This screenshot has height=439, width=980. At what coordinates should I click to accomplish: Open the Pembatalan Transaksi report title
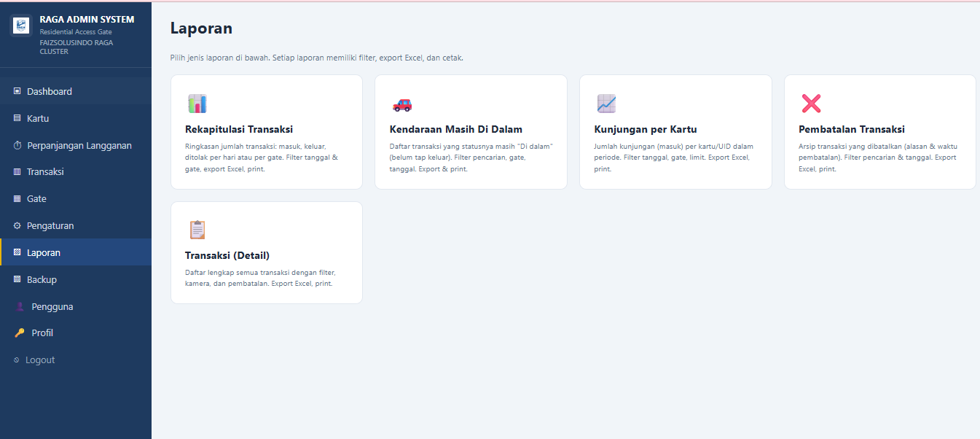(x=852, y=130)
